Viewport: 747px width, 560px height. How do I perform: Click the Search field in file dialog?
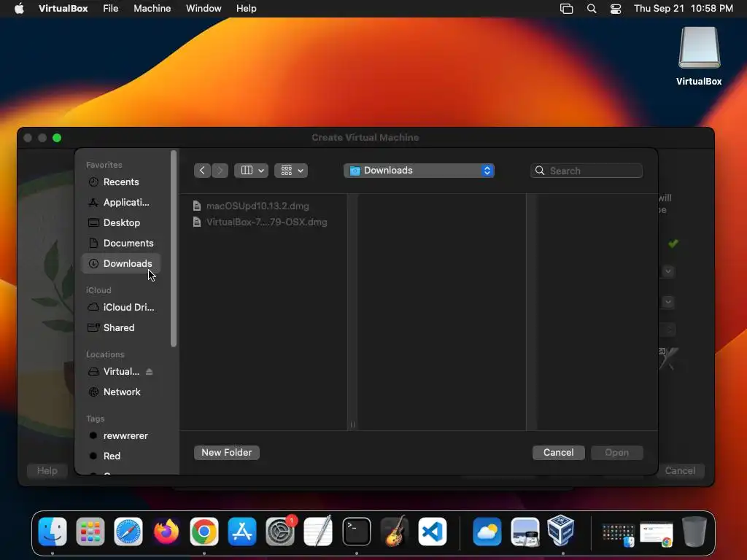coord(587,171)
